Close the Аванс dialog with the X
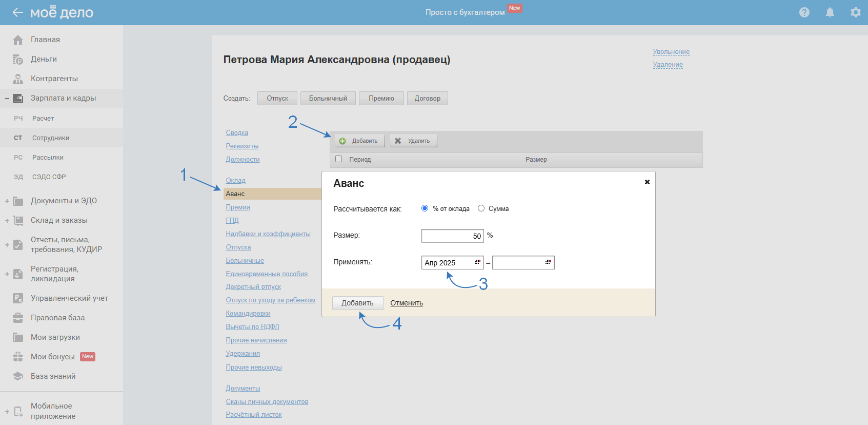 tap(647, 182)
